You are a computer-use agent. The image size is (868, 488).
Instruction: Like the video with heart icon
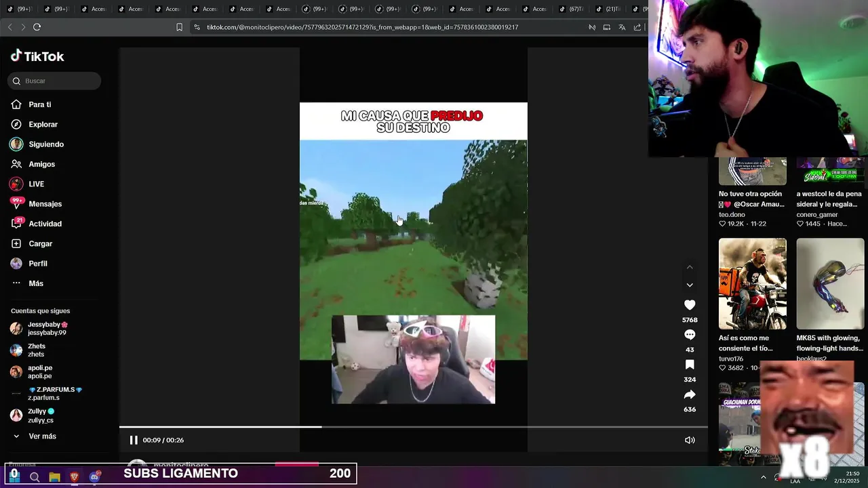[690, 305]
